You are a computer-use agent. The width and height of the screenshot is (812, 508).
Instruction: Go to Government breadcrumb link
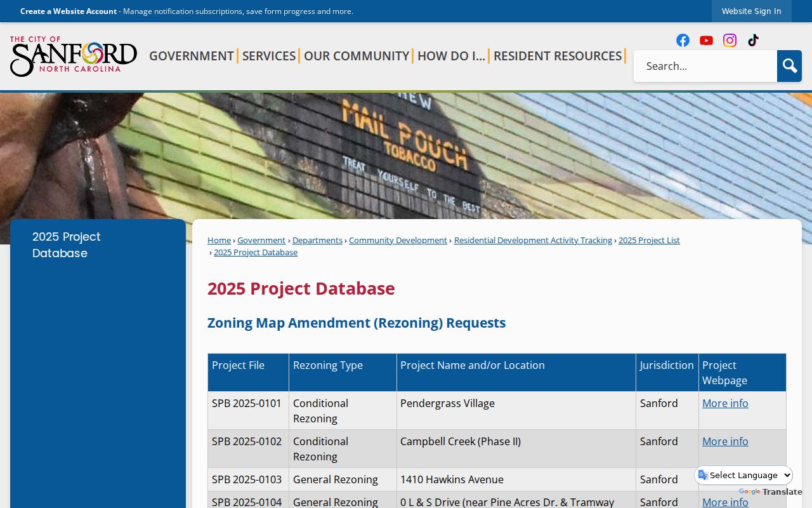click(261, 240)
